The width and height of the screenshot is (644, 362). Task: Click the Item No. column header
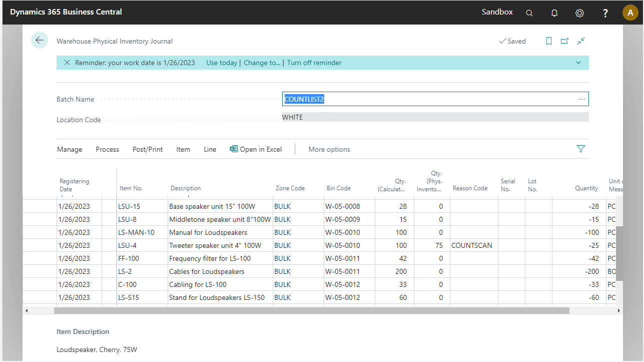pyautogui.click(x=131, y=188)
